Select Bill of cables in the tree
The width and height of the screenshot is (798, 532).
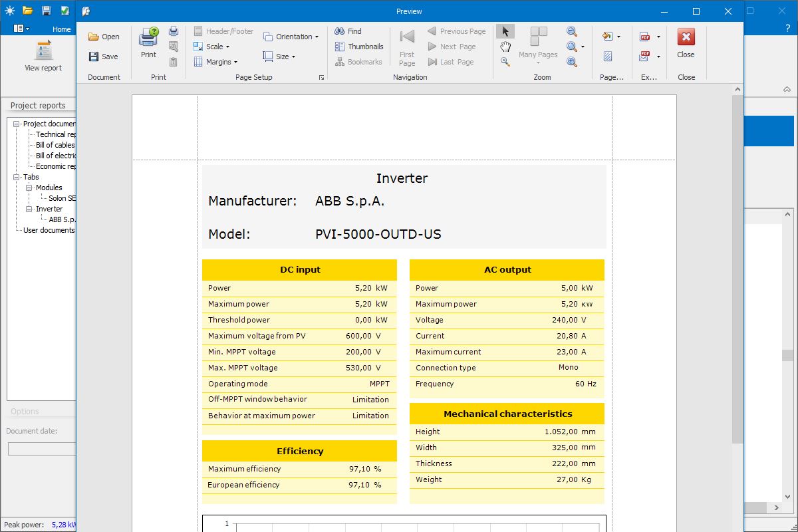click(x=55, y=145)
